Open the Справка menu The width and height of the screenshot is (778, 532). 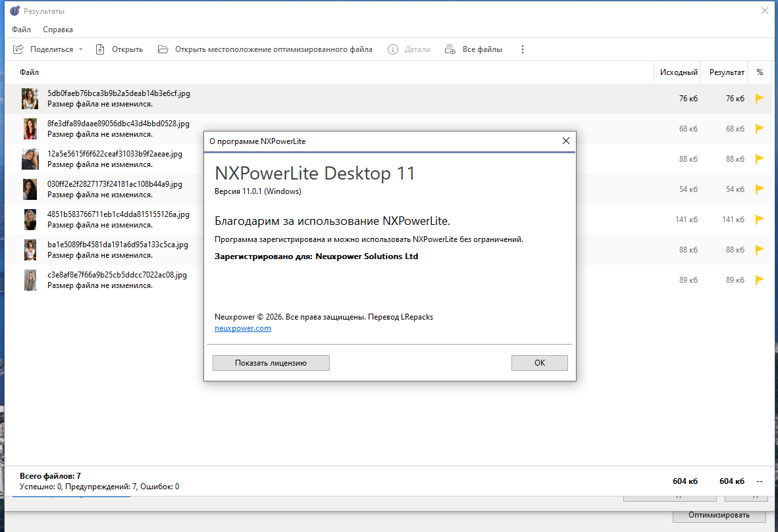pyautogui.click(x=57, y=29)
